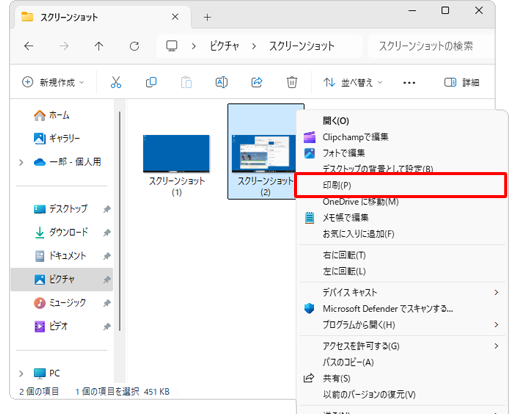Click chevron before スクリーンショット in address bar
520x414 pixels.
[x=254, y=46]
